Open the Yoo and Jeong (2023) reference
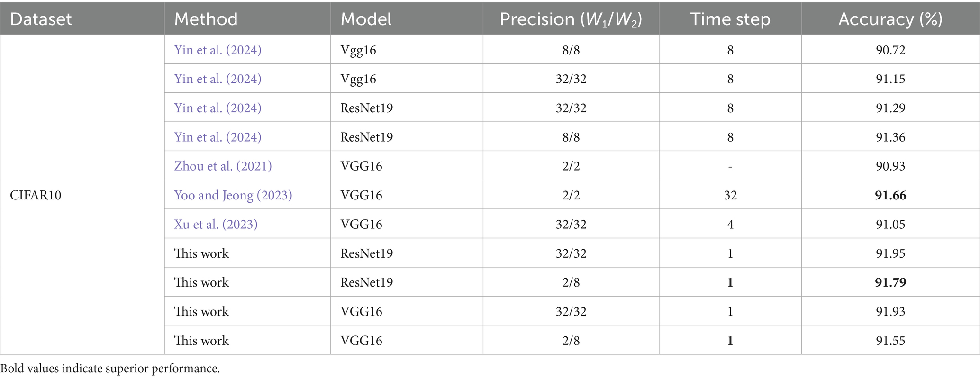Screen dimensions: 980x379 pos(233,195)
